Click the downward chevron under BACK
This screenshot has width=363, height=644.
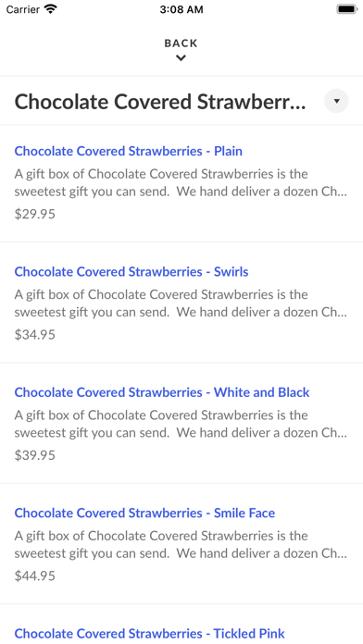click(x=181, y=58)
